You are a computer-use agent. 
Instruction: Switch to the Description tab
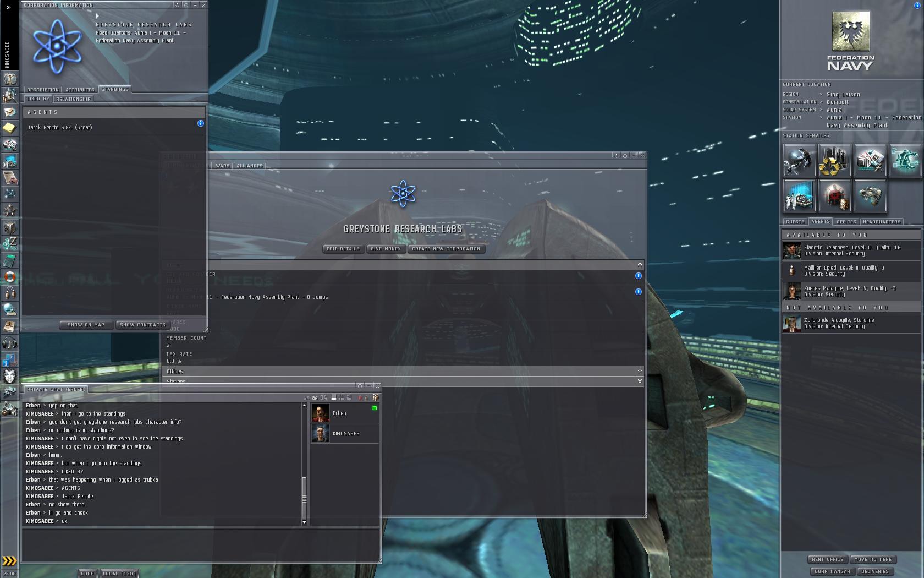tap(43, 90)
